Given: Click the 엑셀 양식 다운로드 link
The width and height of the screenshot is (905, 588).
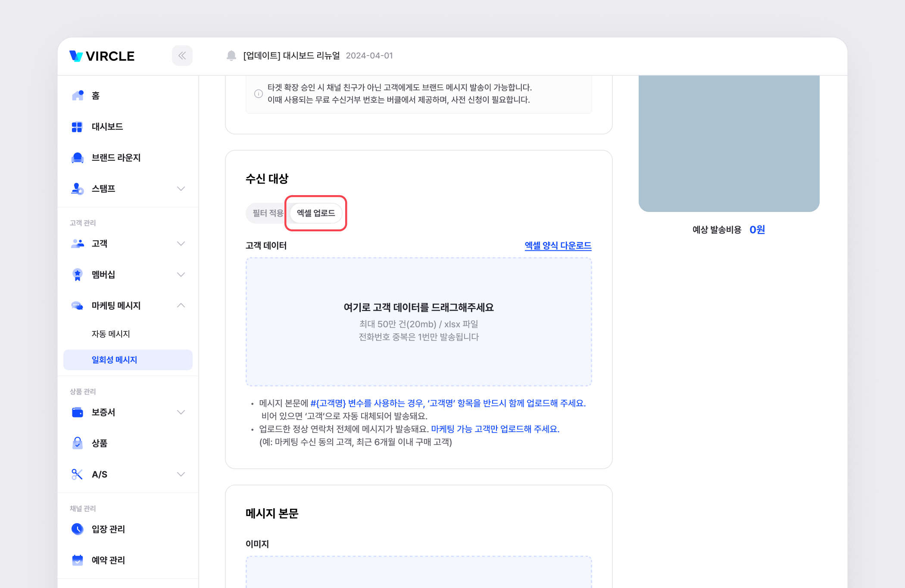Looking at the screenshot, I should tap(558, 246).
